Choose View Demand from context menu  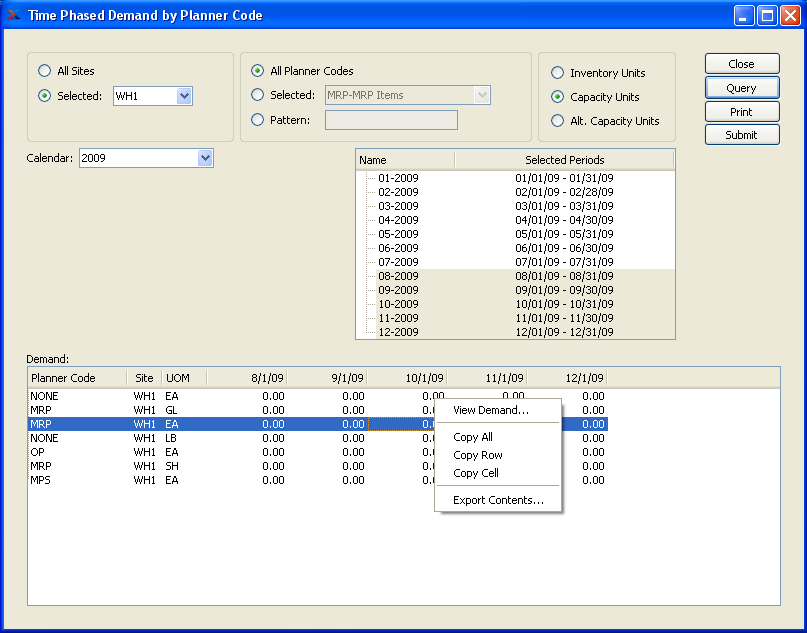pyautogui.click(x=491, y=410)
